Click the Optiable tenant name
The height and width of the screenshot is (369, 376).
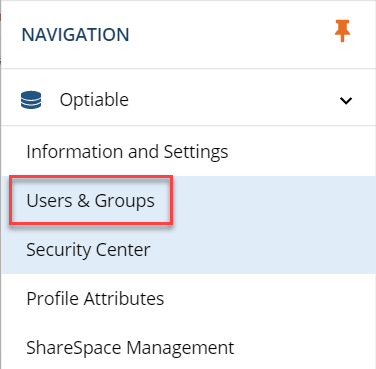(94, 100)
